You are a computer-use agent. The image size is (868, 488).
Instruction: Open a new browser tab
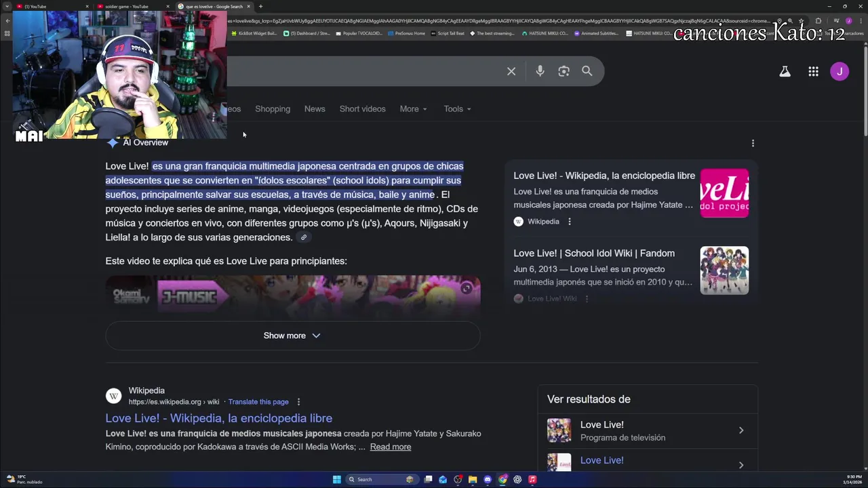260,6
